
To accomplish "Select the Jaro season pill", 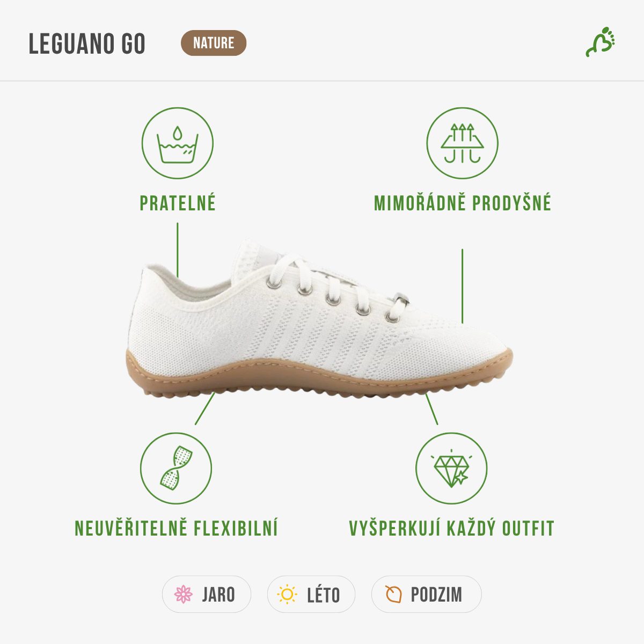I will coord(207,594).
